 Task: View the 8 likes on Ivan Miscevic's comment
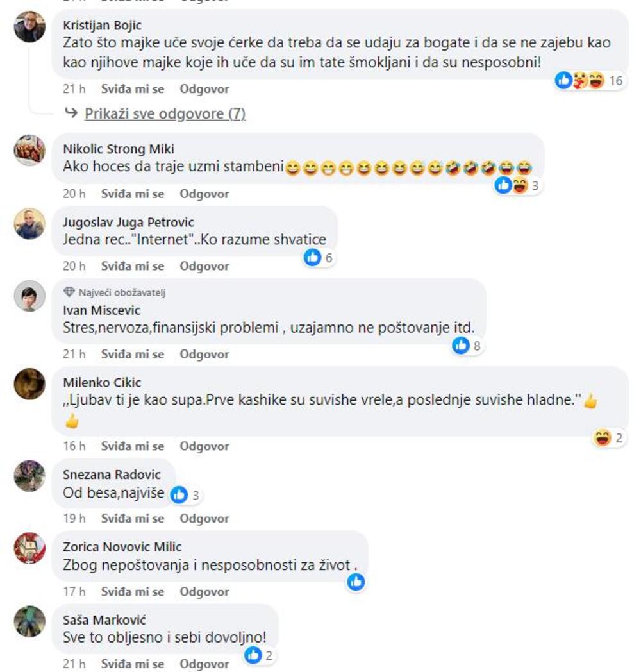click(x=467, y=346)
